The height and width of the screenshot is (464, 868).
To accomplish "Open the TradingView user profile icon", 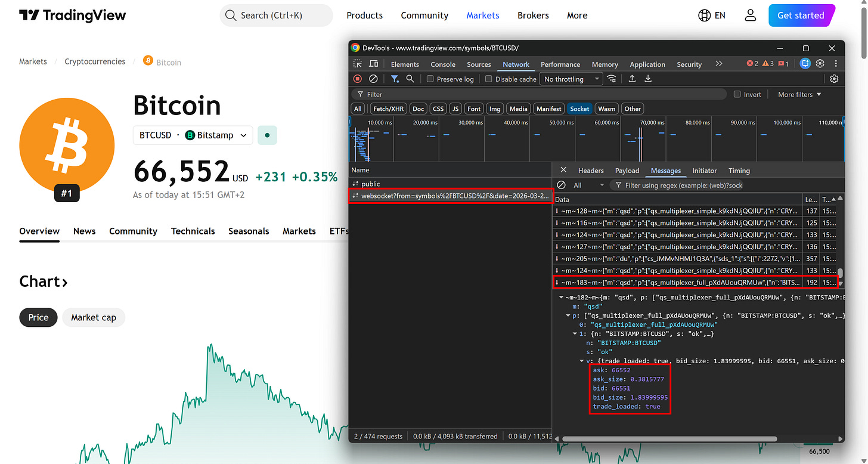I will coord(751,16).
